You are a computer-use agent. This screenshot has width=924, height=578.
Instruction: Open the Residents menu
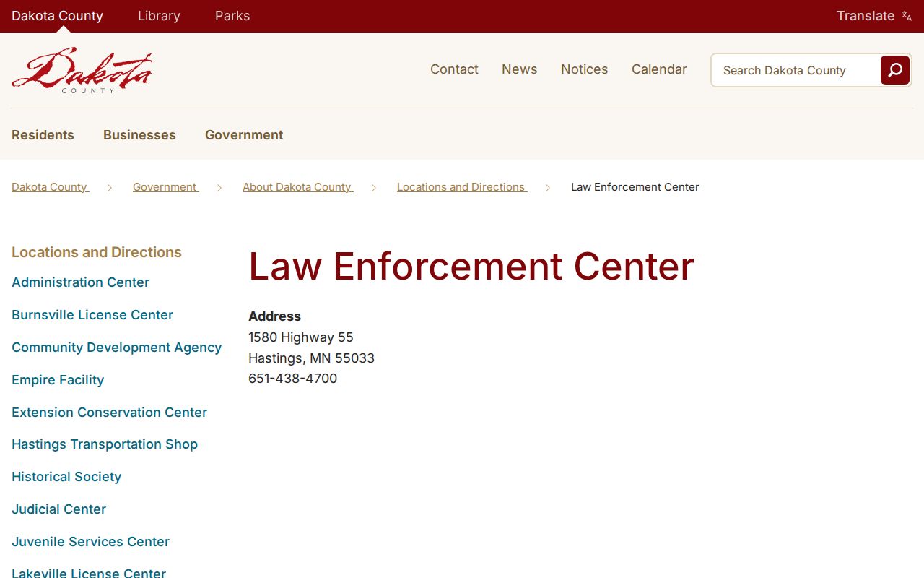click(43, 135)
